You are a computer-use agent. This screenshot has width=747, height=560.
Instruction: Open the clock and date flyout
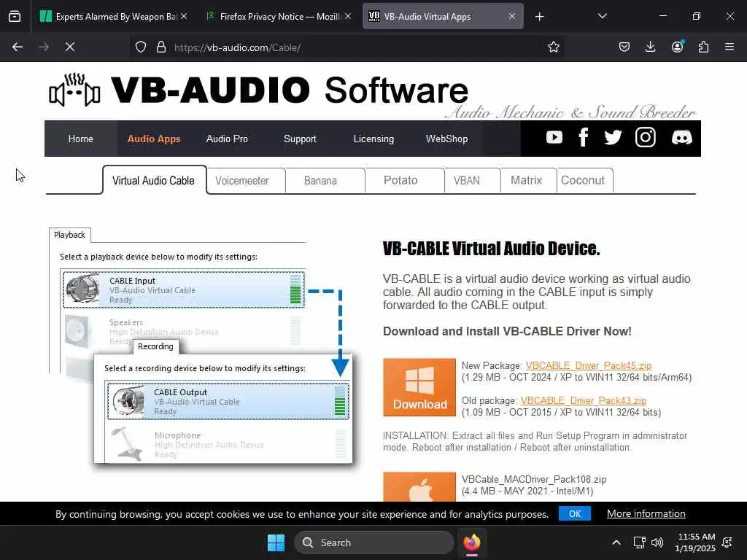695,542
